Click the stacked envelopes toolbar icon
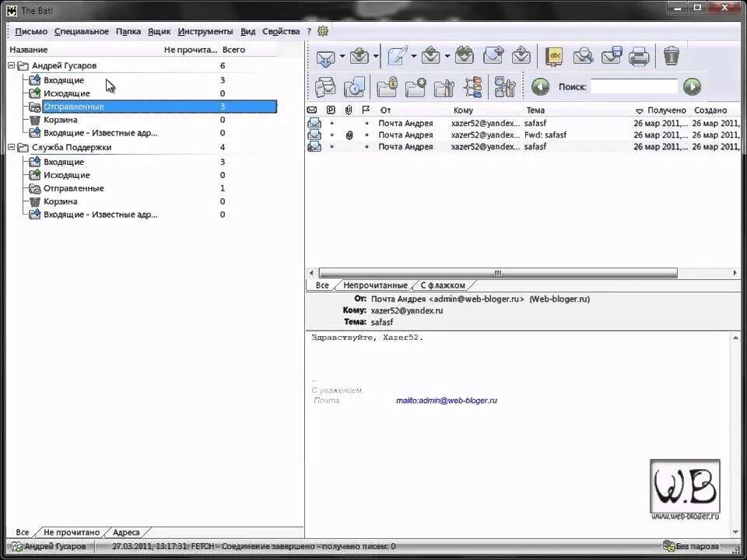747x560 pixels. pyautogui.click(x=325, y=87)
